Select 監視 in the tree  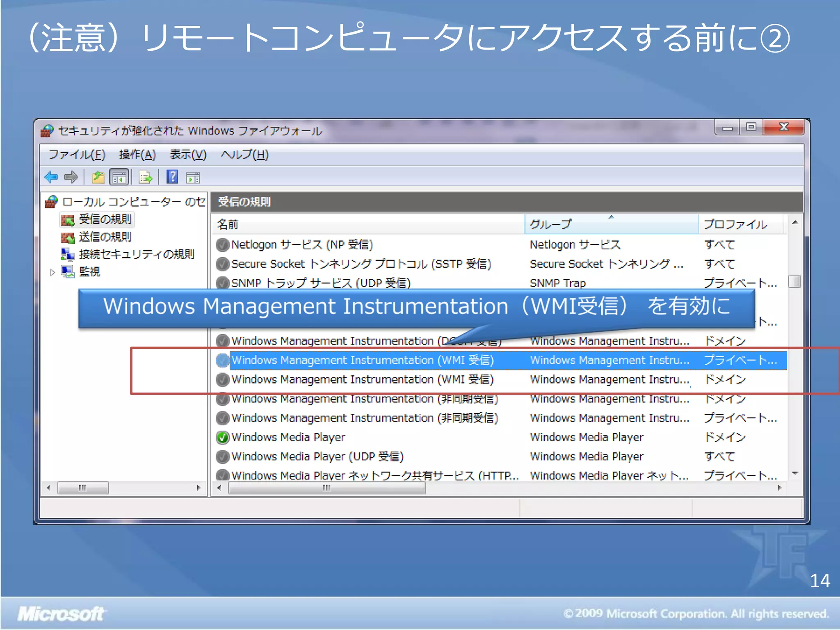coord(89,272)
